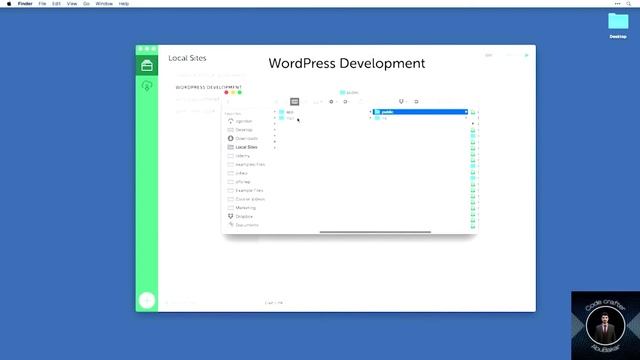This screenshot has width=640, height=360.
Task: Open the Finder action gear menu
Action: (x=331, y=102)
